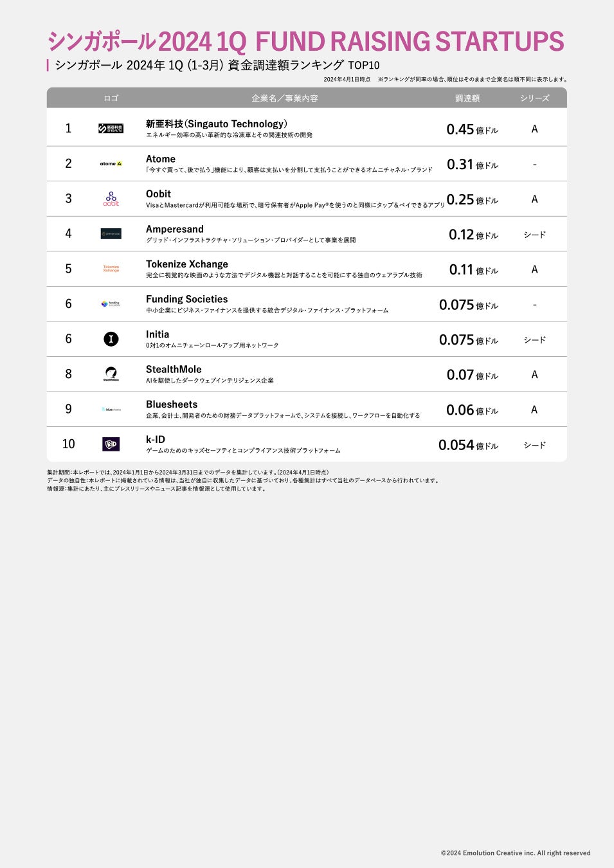Click the 0.45 億ドル funding amount
Image resolution: width=614 pixels, height=868 pixels.
pyautogui.click(x=472, y=129)
